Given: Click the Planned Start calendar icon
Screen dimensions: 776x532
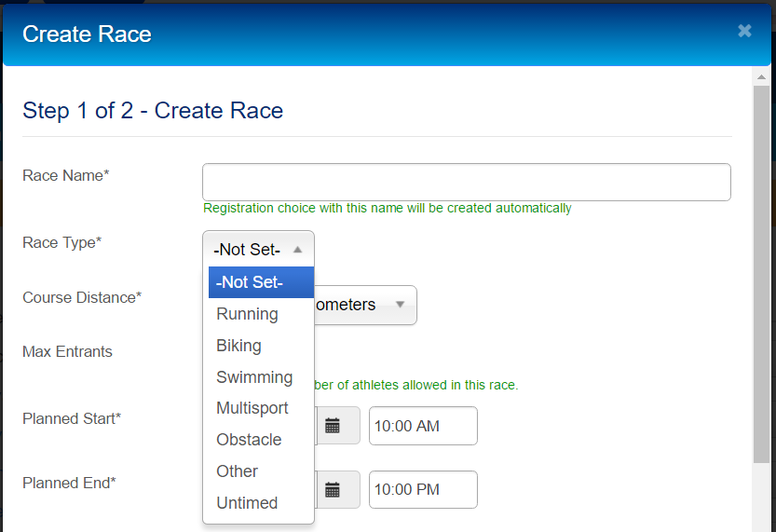Looking at the screenshot, I should (333, 426).
